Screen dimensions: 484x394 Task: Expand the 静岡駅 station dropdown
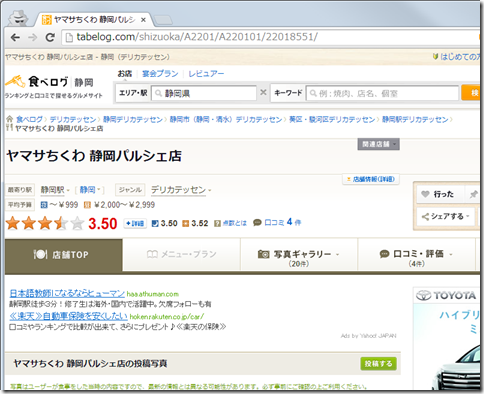click(55, 190)
